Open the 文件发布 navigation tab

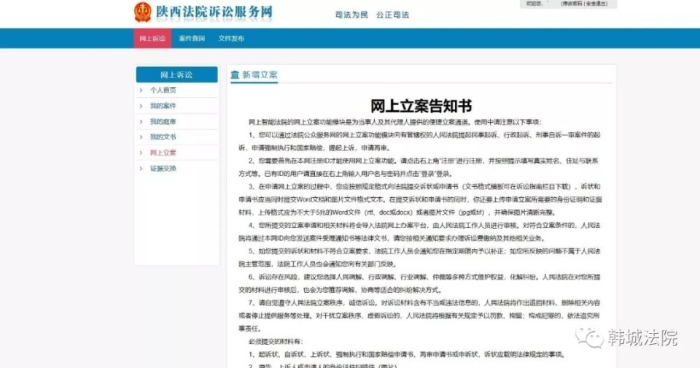click(231, 38)
